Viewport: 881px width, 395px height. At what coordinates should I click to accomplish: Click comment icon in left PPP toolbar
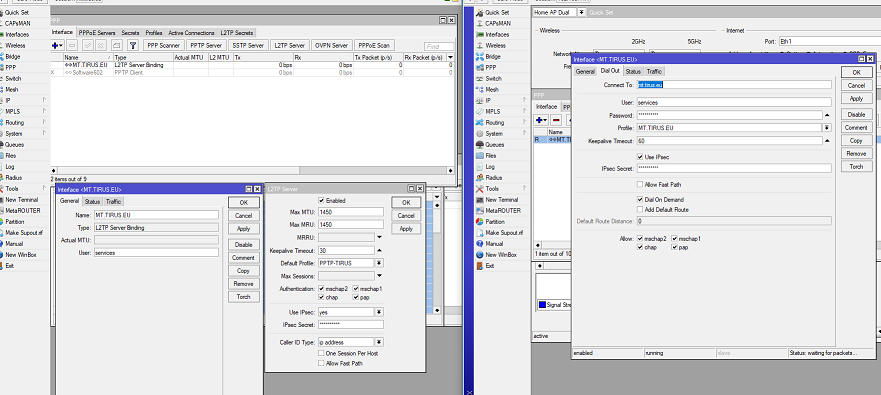[116, 46]
